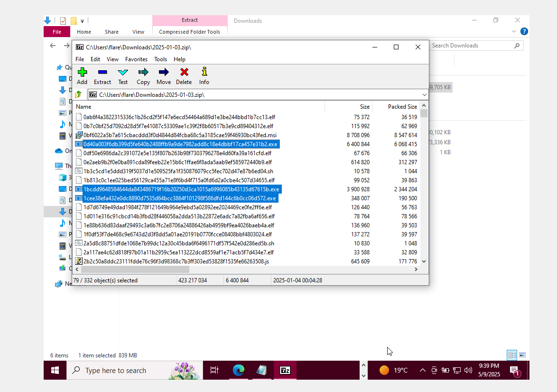This screenshot has height=392, width=557.
Task: Open the Favorites menu
Action: click(x=136, y=59)
